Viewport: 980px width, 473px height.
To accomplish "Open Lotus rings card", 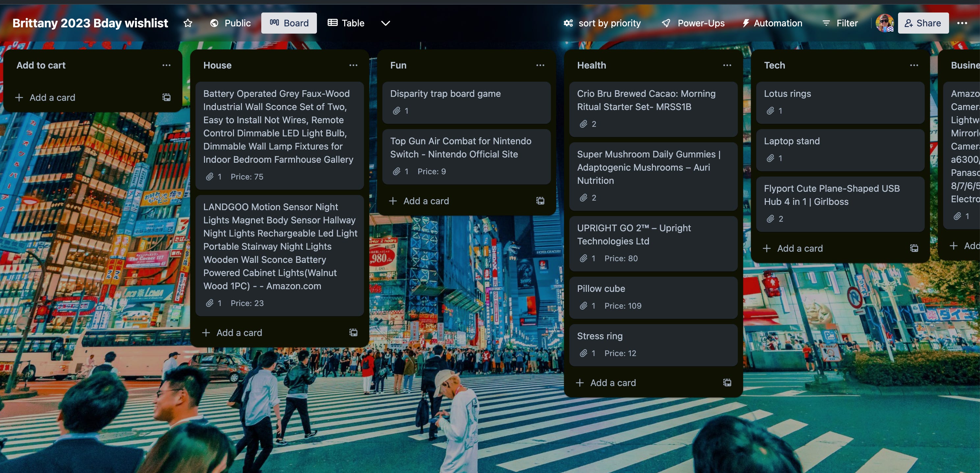I will point(840,102).
